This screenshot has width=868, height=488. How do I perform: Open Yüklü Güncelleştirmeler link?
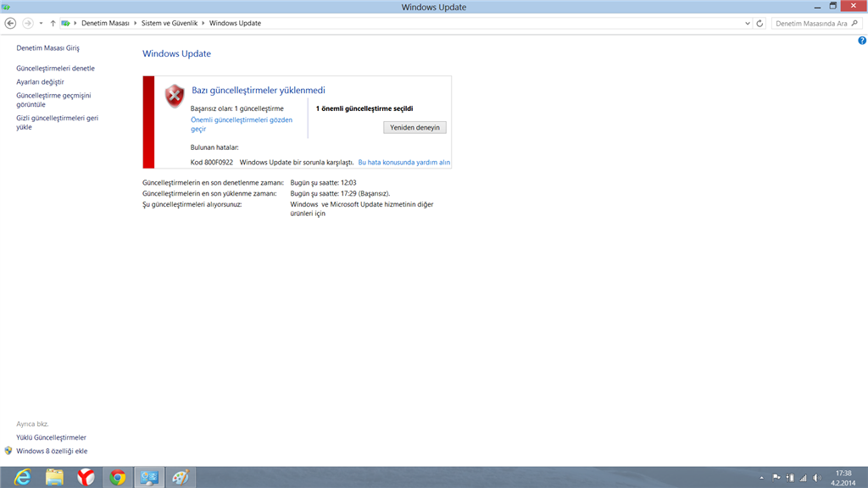(51, 438)
